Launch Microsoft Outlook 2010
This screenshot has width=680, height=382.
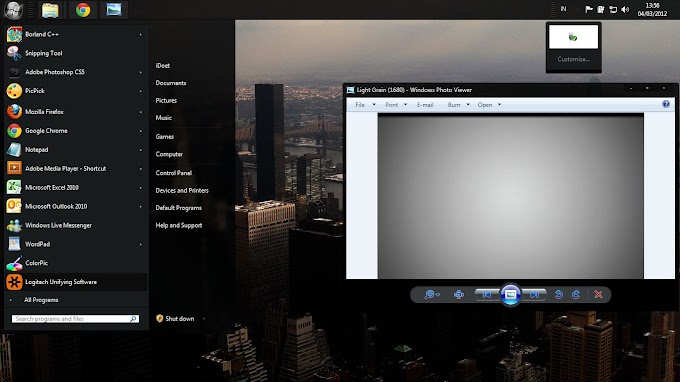[75, 206]
